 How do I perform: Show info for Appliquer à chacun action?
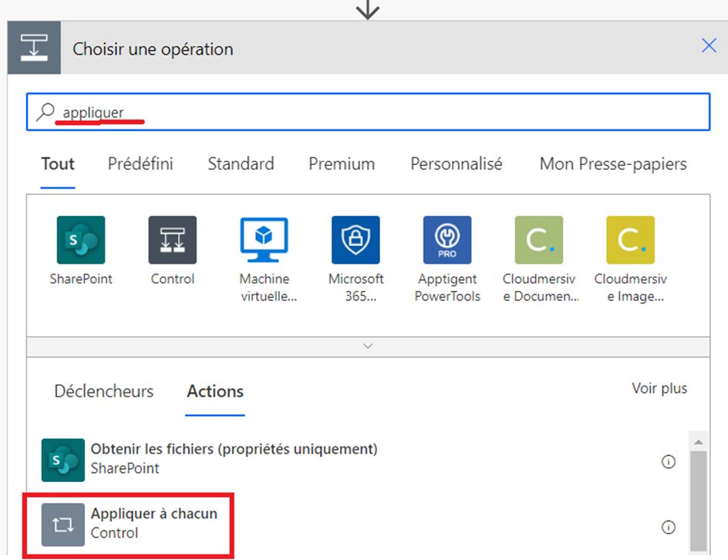(x=668, y=527)
